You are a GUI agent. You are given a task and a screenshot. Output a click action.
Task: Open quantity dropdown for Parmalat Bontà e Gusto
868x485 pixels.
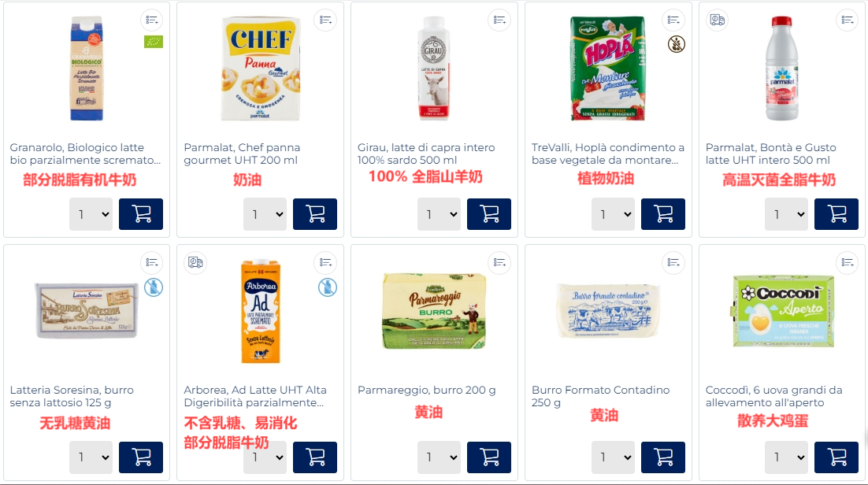point(786,213)
